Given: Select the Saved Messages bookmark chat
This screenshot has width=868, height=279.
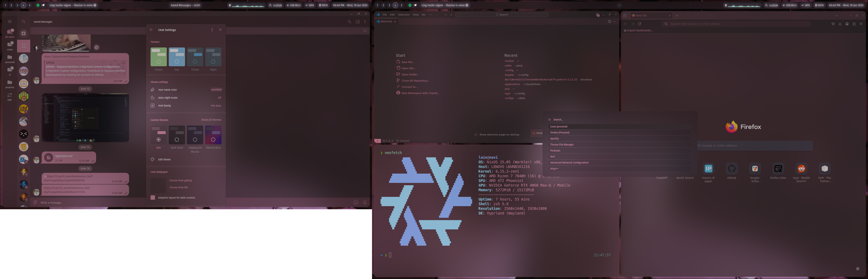Looking at the screenshot, I should pyautogui.click(x=24, y=46).
